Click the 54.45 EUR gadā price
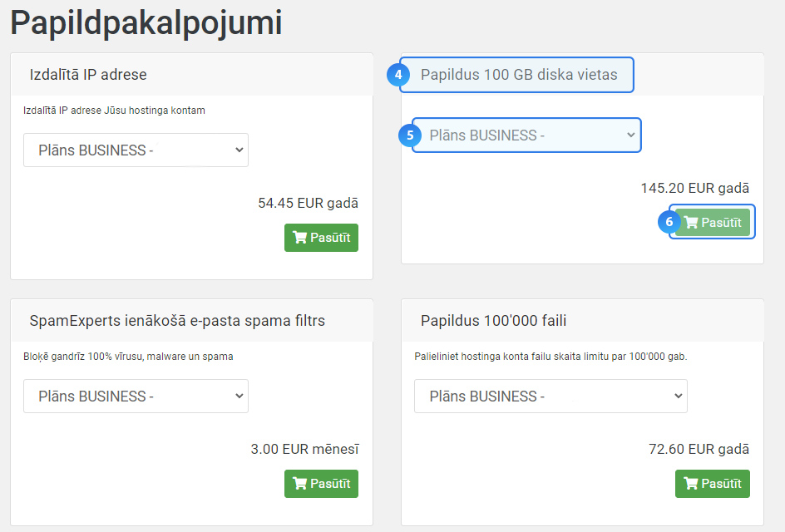Screen dimensions: 785x532 coord(308,203)
